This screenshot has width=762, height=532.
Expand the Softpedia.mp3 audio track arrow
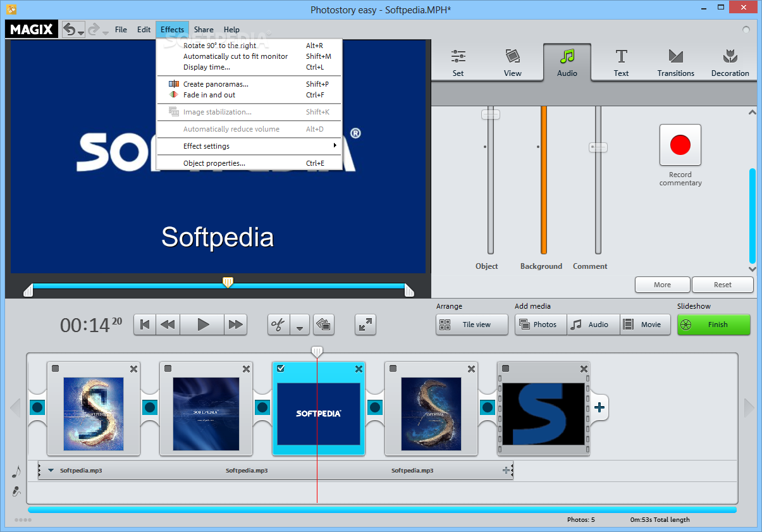click(51, 471)
